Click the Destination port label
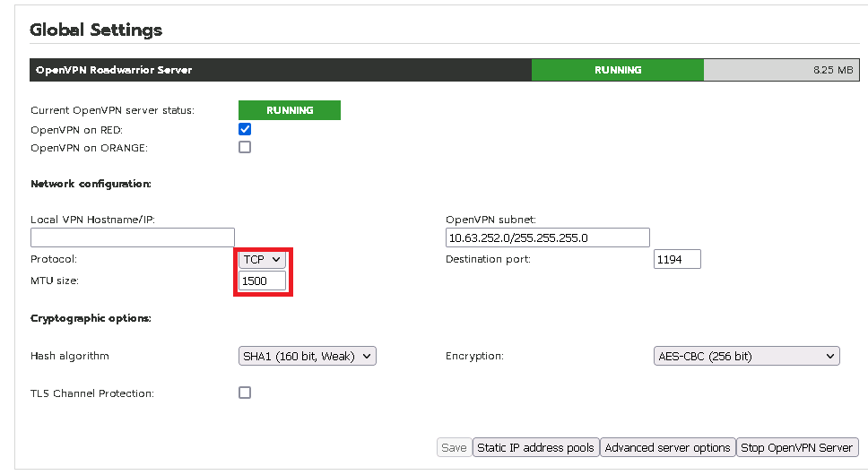 coord(488,259)
